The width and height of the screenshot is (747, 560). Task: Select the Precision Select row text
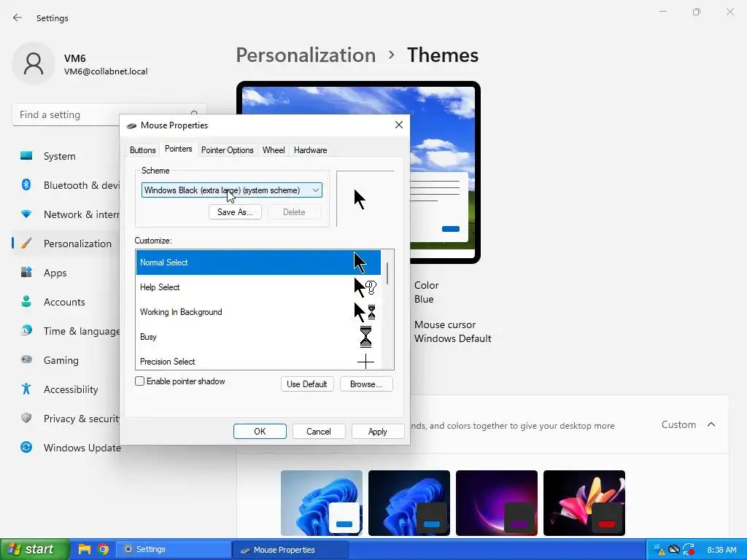click(x=167, y=362)
